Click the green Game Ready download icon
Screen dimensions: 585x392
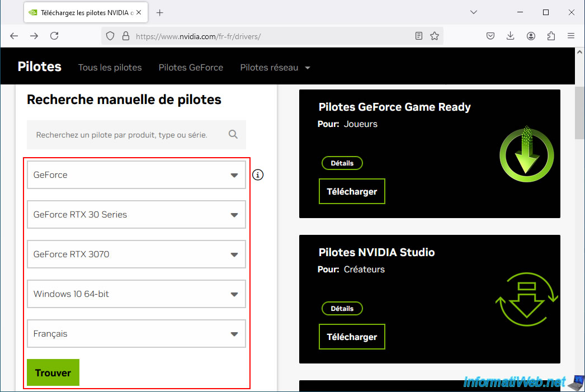(526, 154)
